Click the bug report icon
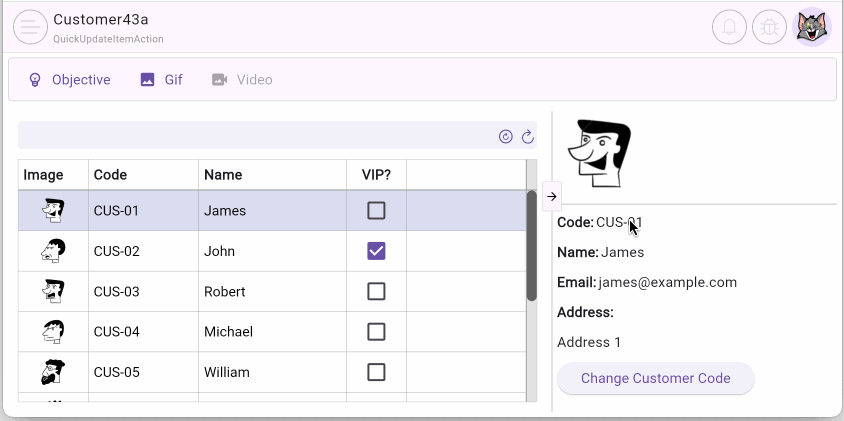844x421 pixels. [770, 27]
